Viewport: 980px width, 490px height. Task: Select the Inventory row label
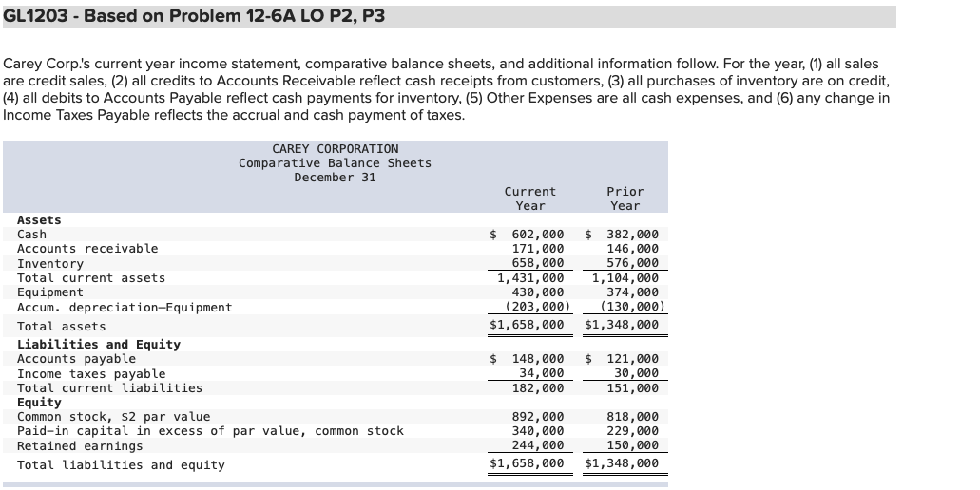pyautogui.click(x=50, y=263)
